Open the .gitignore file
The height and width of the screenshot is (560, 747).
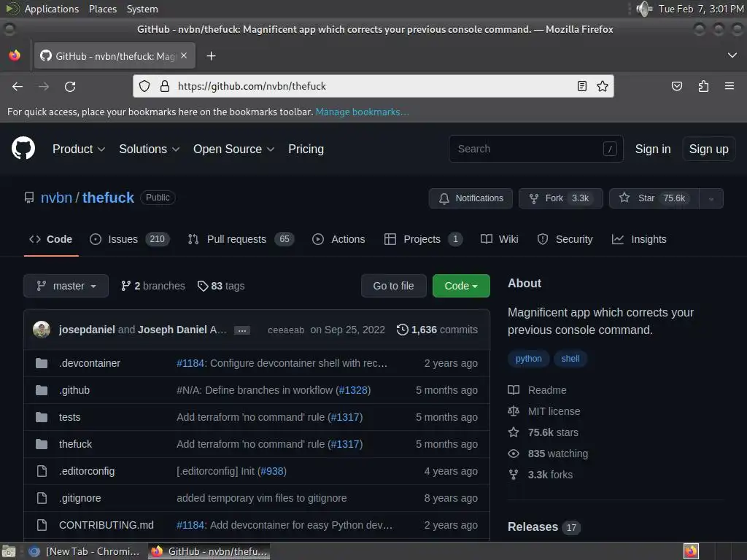click(80, 498)
